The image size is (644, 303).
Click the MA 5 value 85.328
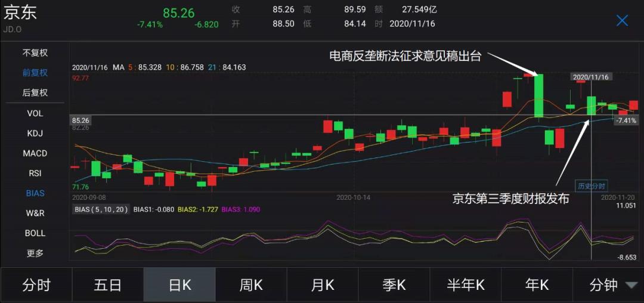click(150, 67)
